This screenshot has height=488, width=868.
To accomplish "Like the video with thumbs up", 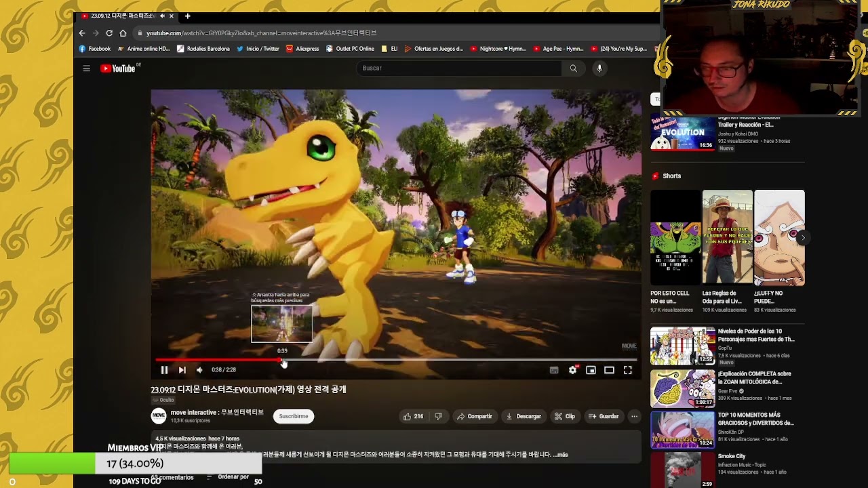I will 413,416.
